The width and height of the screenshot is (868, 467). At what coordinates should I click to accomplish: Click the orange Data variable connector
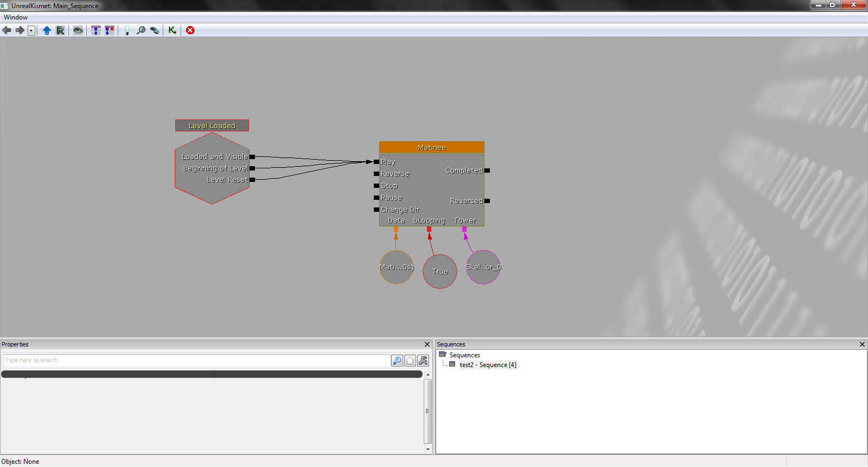coord(396,229)
